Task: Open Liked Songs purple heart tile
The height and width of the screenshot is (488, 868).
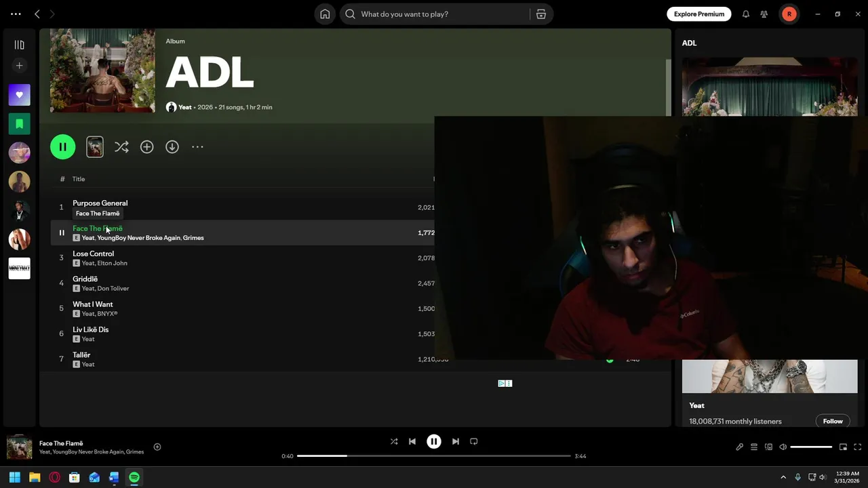Action: (x=19, y=95)
